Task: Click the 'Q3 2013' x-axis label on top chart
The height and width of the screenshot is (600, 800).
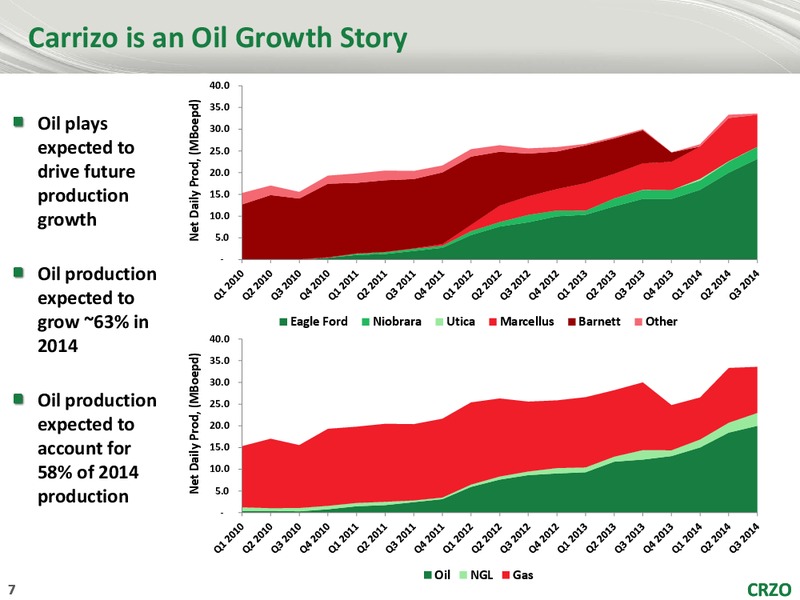Action: click(x=630, y=284)
